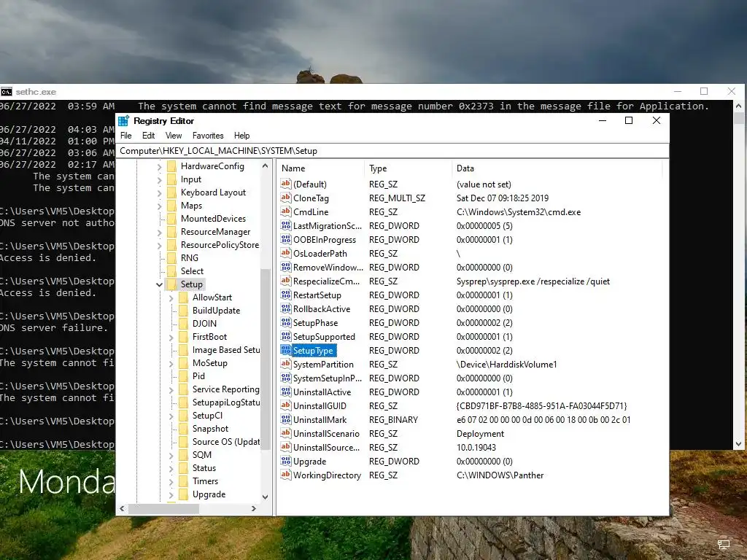Click the tree pane scroll-up arrow
This screenshot has width=747, height=560.
tap(266, 166)
